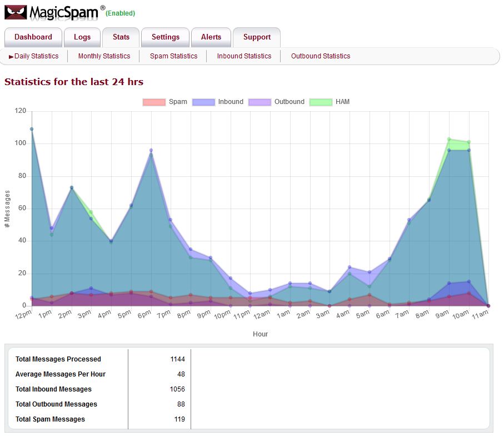Go to Outbound Statistics

click(x=321, y=56)
